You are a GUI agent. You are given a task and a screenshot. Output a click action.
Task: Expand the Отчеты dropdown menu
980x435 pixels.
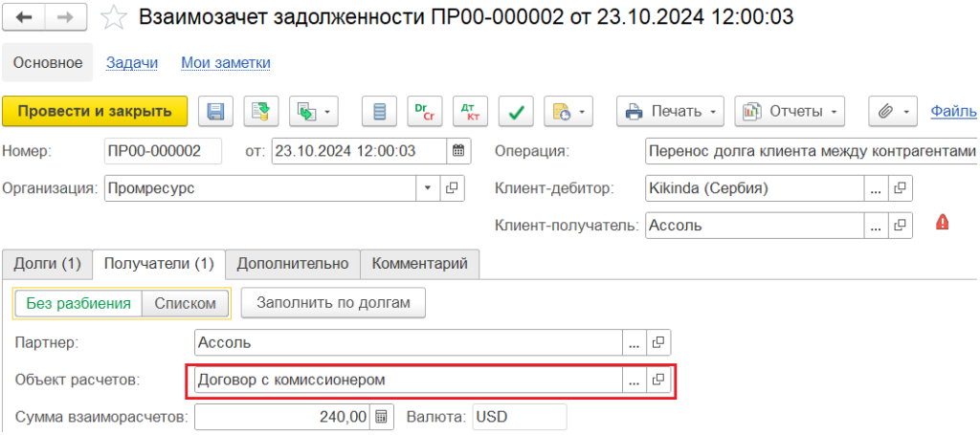(790, 112)
